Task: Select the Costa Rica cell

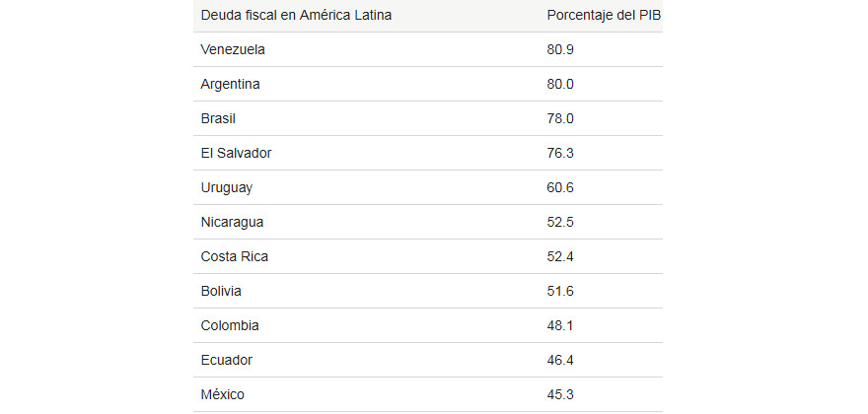Action: tap(234, 256)
